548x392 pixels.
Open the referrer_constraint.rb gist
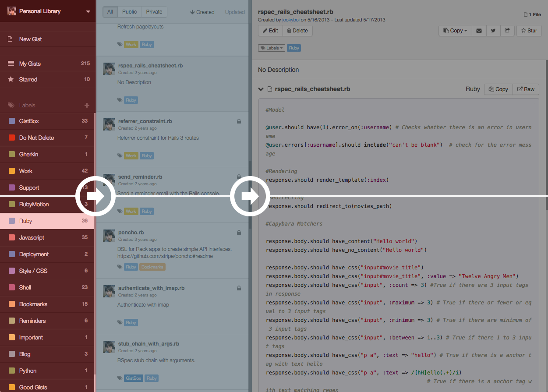pyautogui.click(x=145, y=121)
